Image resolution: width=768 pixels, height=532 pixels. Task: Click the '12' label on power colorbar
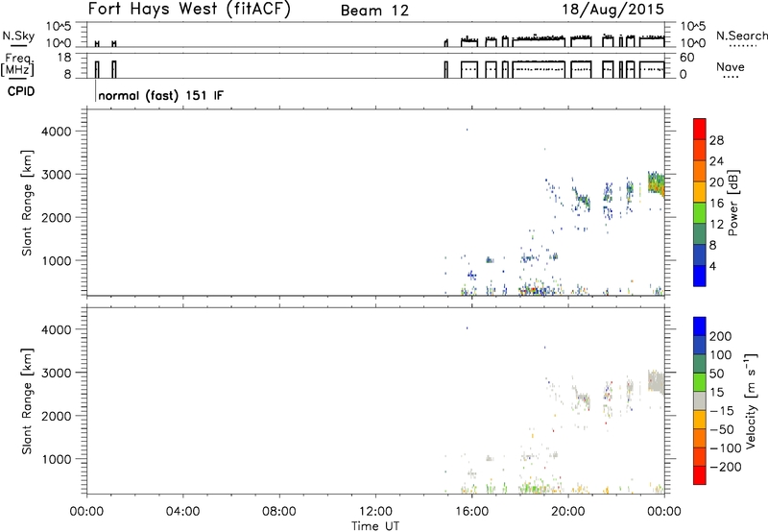click(x=716, y=225)
